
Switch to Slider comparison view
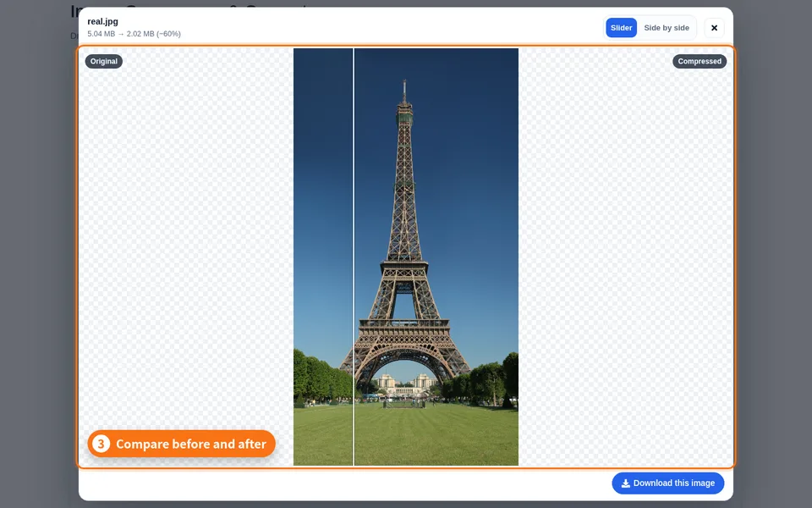[621, 28]
